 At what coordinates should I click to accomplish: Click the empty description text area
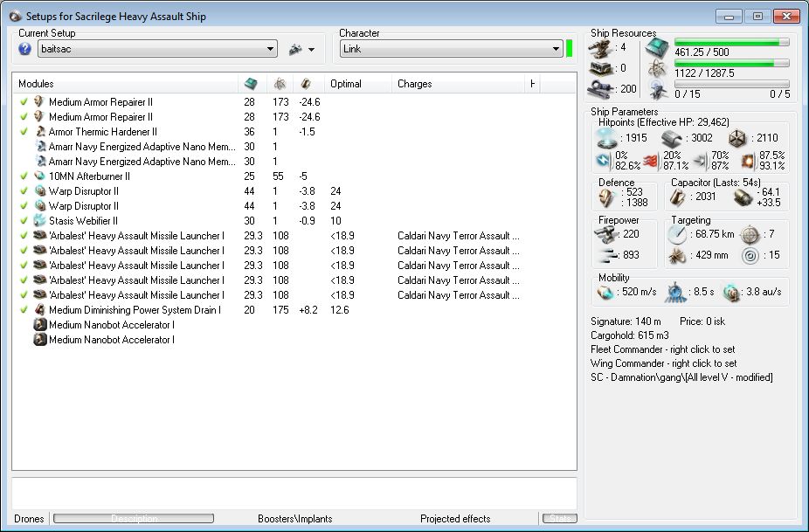tap(294, 493)
